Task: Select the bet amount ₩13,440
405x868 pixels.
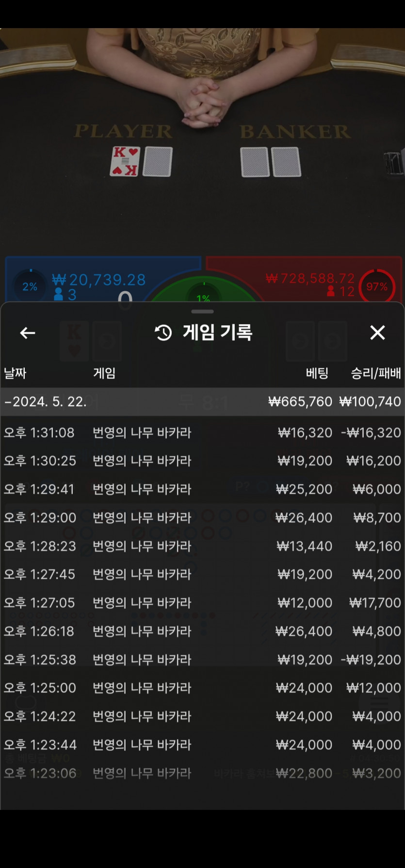Action: click(x=305, y=546)
